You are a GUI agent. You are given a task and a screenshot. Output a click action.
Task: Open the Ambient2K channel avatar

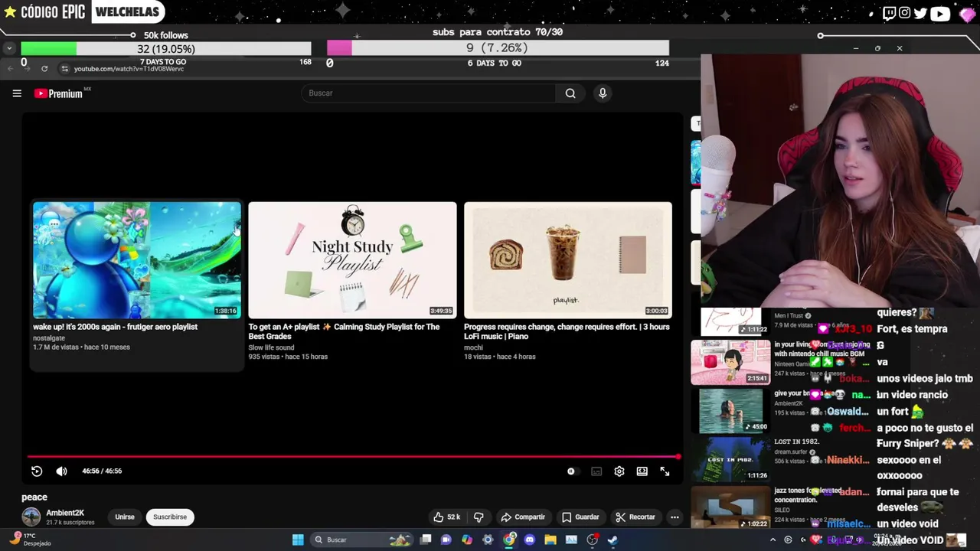pos(31,517)
